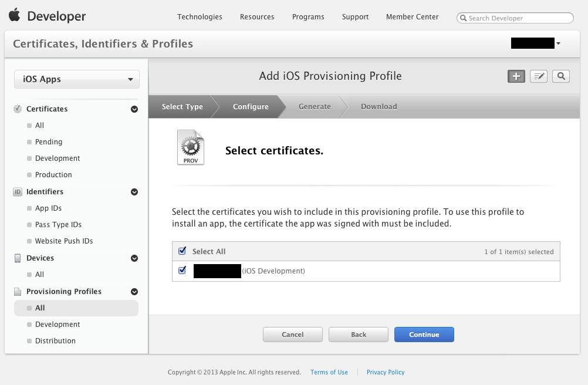
Task: Open App IDs
Action: (48, 208)
